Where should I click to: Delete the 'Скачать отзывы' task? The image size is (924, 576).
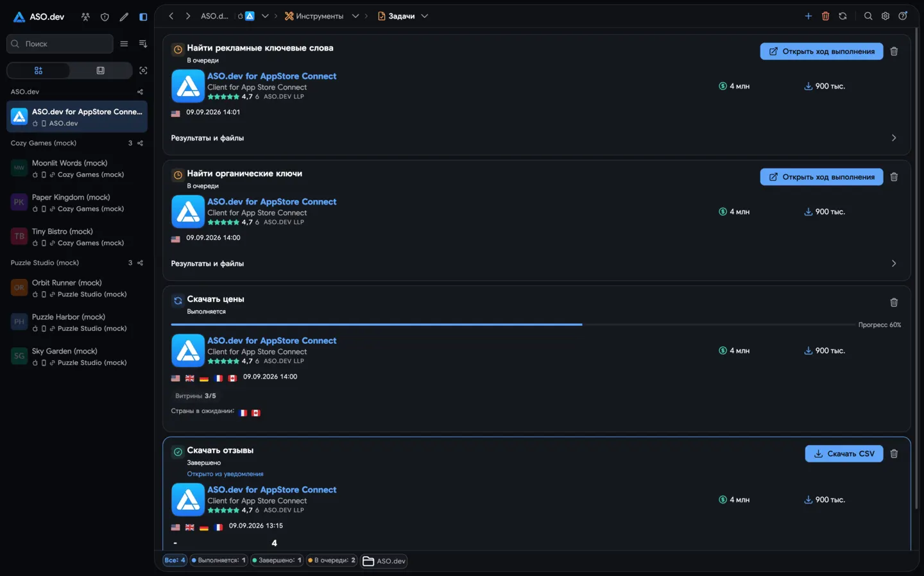(x=894, y=453)
